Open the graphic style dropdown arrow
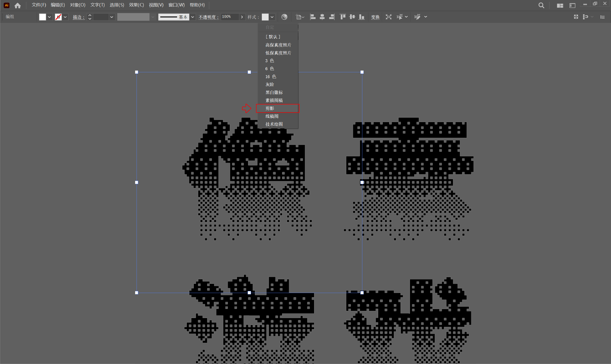Viewport: 611px width, 364px height. pyautogui.click(x=272, y=17)
